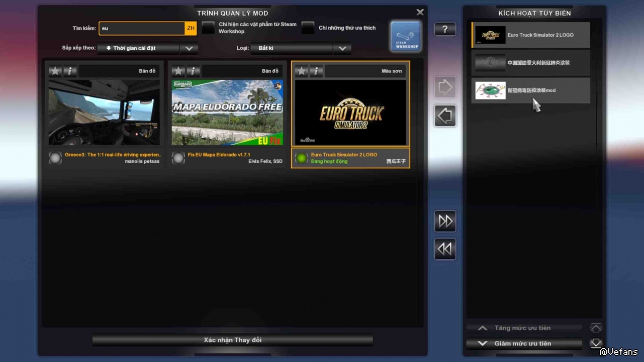Toggle Greece3 mod activation status light
The height and width of the screenshot is (362, 644).
55,158
